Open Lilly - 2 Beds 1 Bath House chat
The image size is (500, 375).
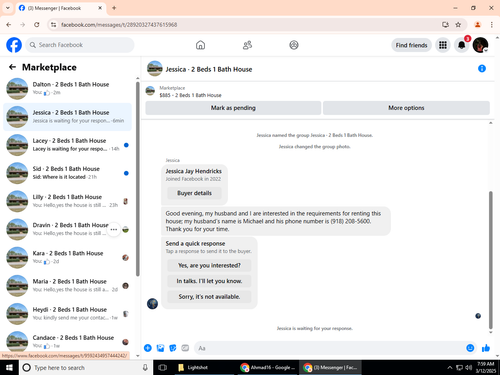pos(67,201)
